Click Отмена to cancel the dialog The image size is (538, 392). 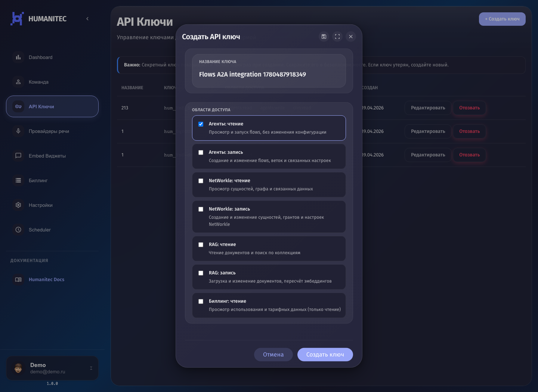coord(273,355)
